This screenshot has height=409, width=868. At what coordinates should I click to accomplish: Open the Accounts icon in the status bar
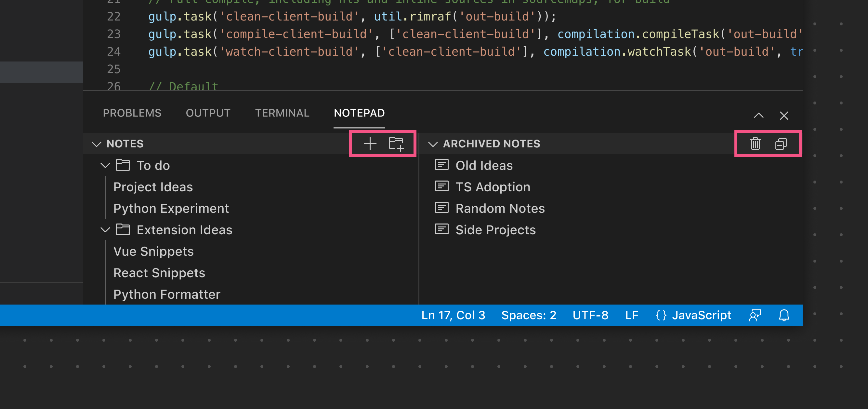tap(755, 315)
